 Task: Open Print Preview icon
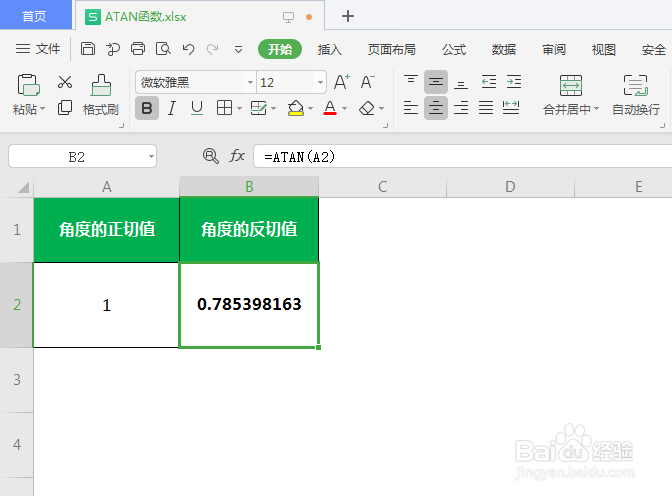163,49
